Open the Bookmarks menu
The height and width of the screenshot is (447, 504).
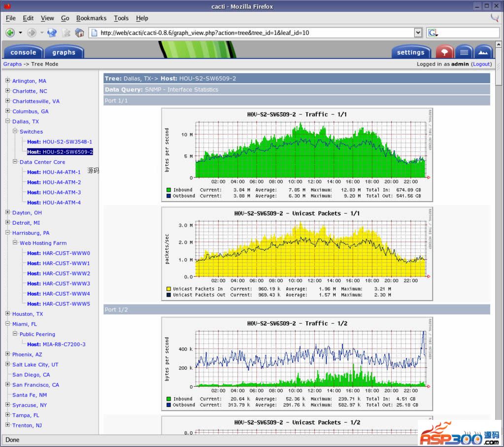tap(91, 18)
